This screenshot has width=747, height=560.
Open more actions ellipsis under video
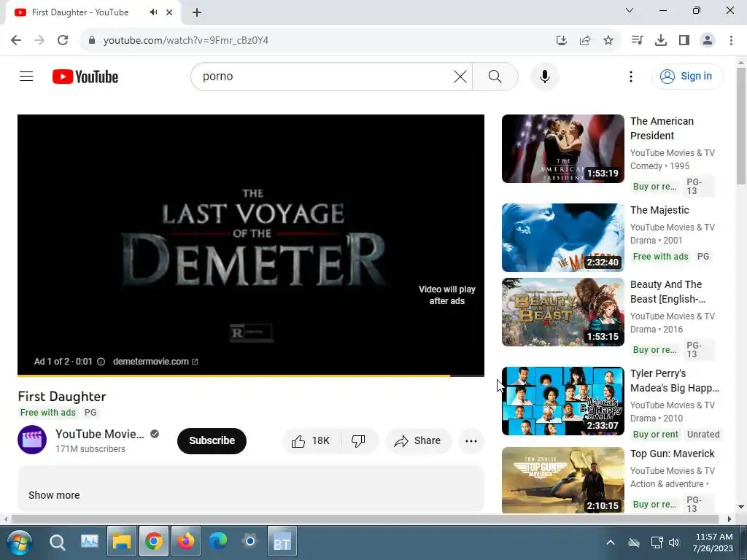471,441
